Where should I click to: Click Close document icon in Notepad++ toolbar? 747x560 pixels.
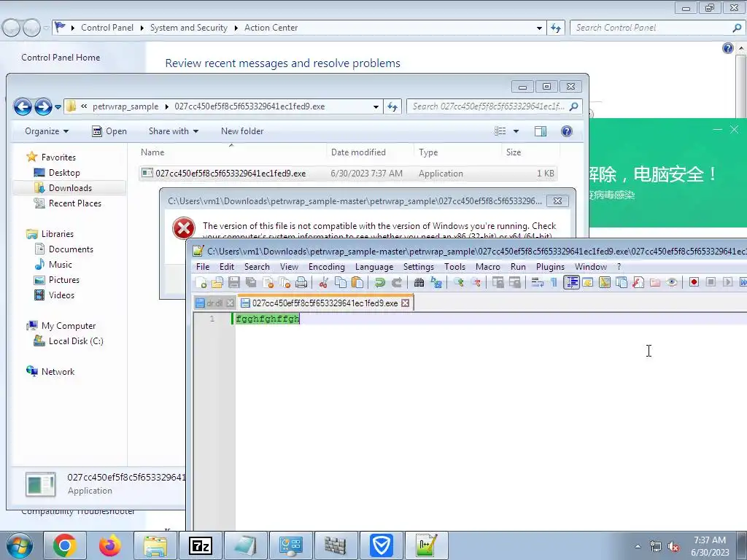pyautogui.click(x=268, y=282)
